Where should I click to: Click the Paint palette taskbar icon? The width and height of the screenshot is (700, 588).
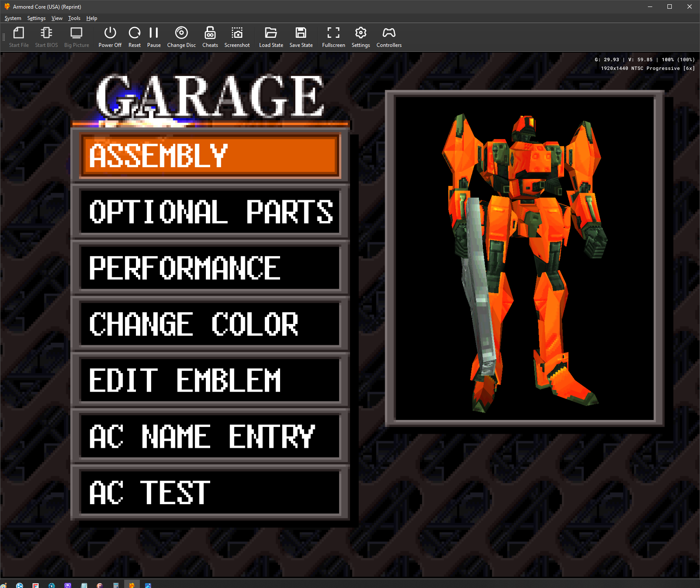point(3,585)
